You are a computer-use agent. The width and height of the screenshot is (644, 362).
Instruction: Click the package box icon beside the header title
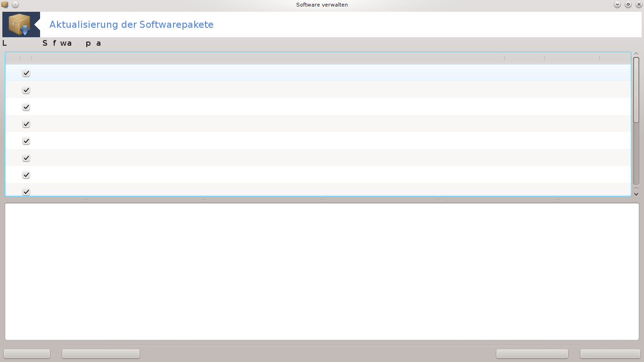point(21,25)
